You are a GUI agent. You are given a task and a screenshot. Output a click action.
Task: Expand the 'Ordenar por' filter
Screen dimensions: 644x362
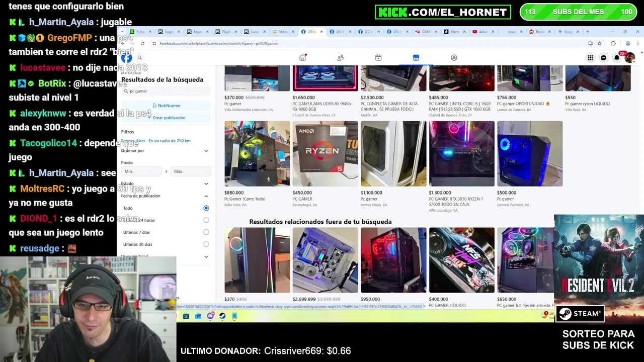pyautogui.click(x=165, y=150)
